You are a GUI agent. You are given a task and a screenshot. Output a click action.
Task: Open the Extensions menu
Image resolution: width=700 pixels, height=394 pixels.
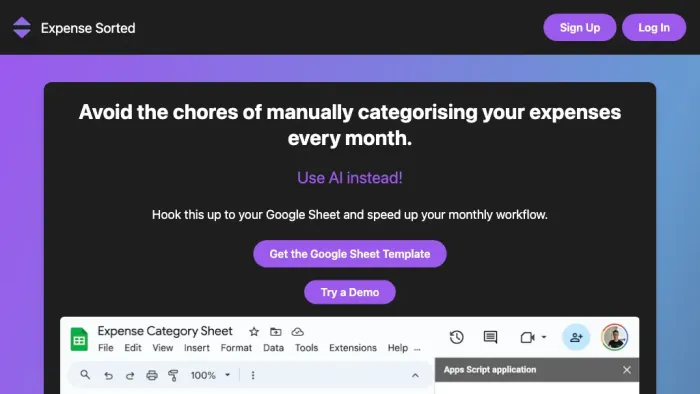pos(353,348)
